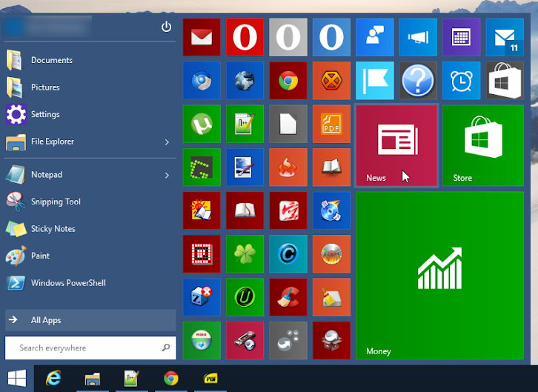Open the green circled U tile

[x=245, y=296]
